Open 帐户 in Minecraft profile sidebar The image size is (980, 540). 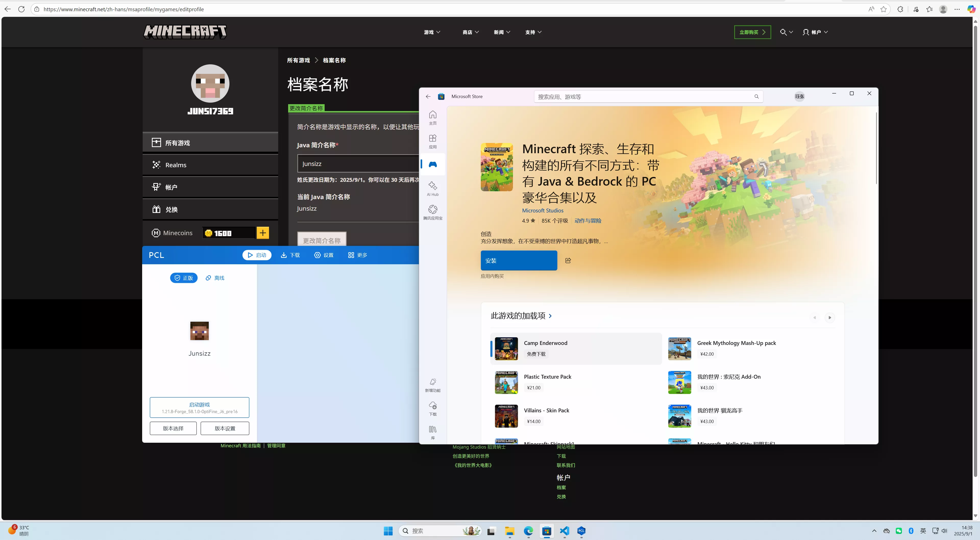pos(210,187)
